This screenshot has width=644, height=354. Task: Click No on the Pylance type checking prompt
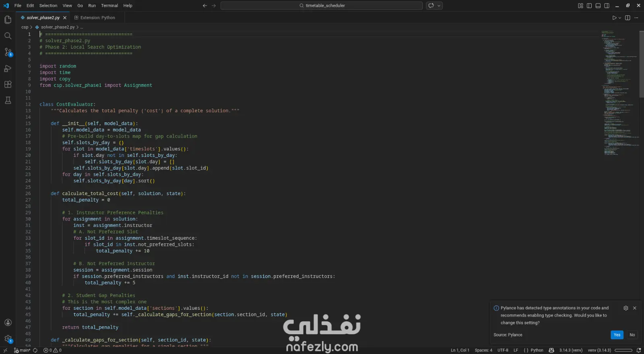point(632,335)
